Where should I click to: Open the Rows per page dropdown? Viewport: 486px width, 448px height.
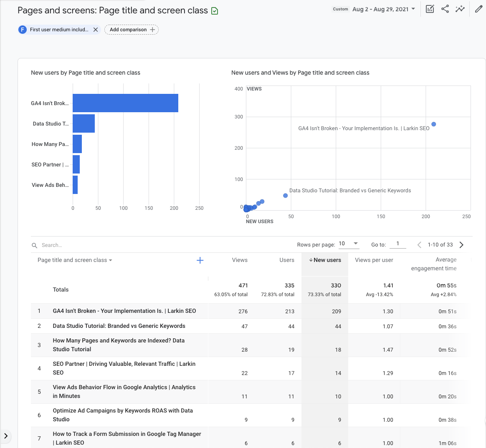pyautogui.click(x=349, y=244)
